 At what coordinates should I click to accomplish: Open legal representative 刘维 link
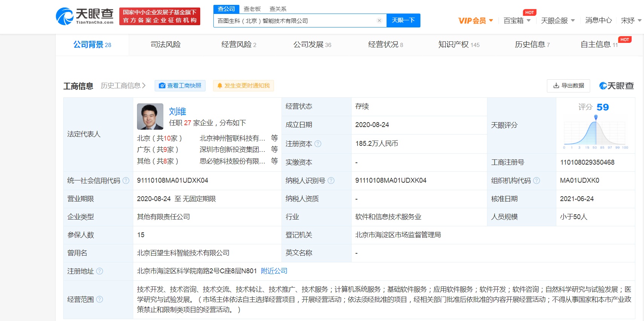[x=178, y=111]
